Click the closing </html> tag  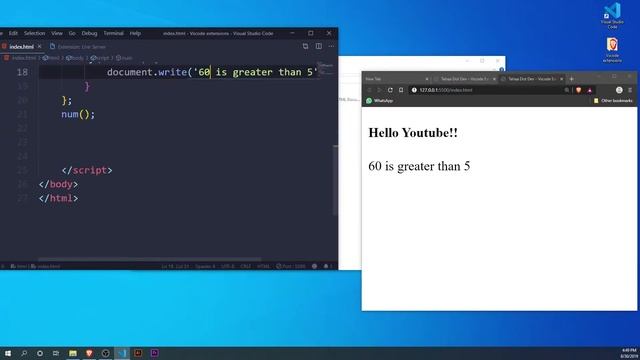pyautogui.click(x=58, y=198)
